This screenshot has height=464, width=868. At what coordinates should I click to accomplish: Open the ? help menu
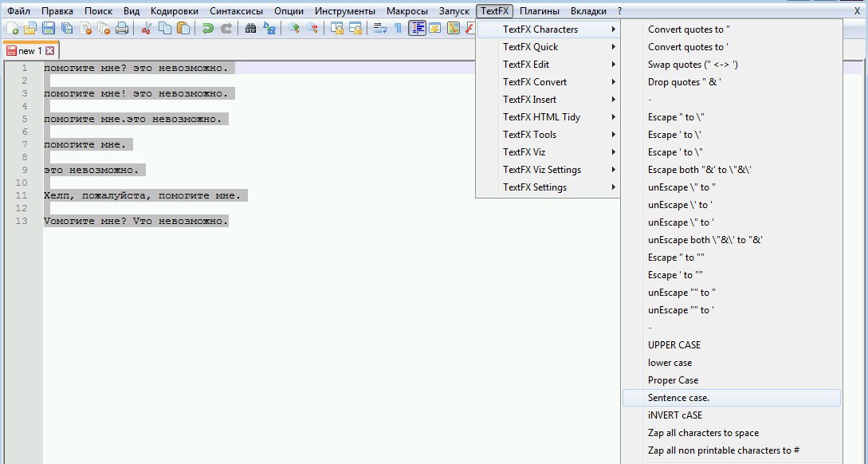pyautogui.click(x=619, y=11)
